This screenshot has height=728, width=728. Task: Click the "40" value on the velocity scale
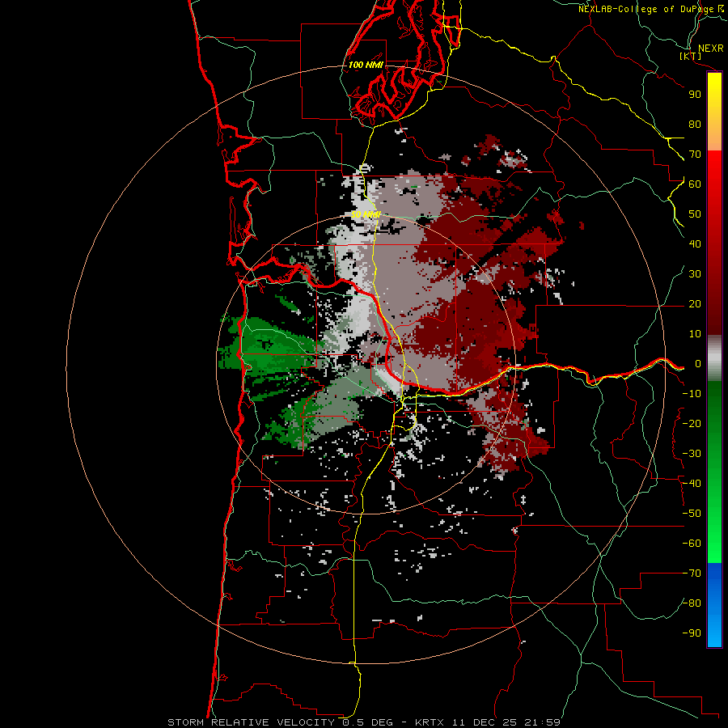pos(695,243)
